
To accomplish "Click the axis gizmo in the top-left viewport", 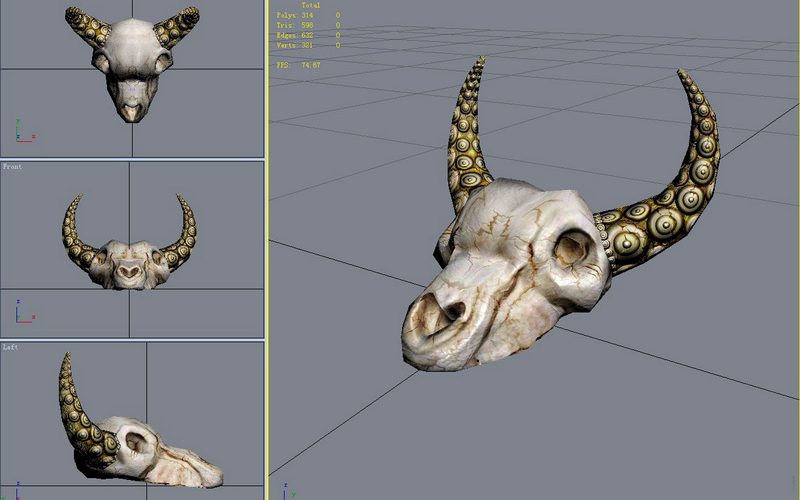I will [x=22, y=132].
